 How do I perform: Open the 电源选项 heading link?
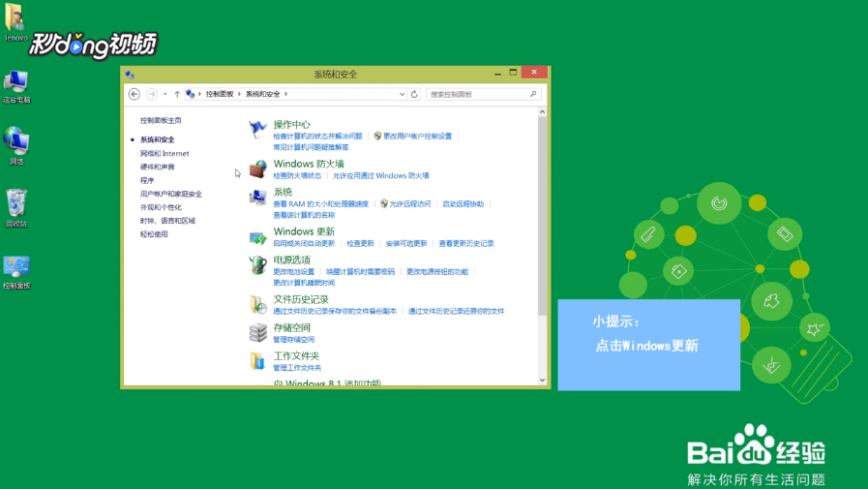click(x=291, y=260)
